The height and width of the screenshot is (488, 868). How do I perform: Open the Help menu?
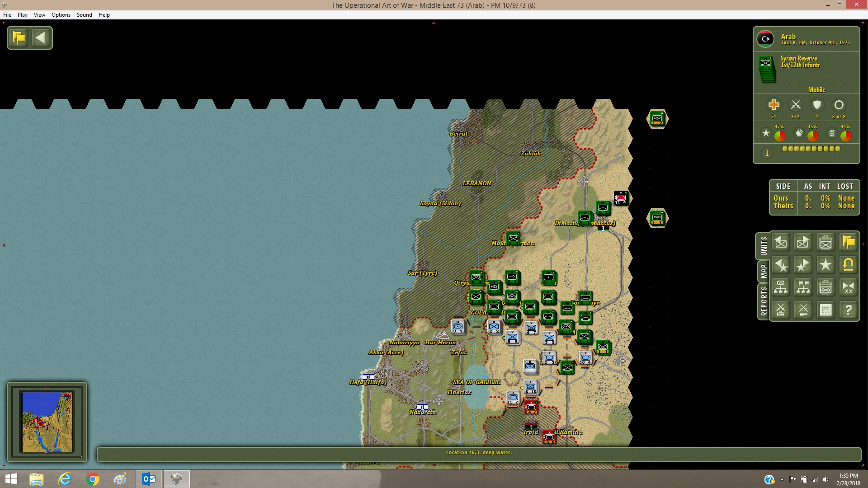pyautogui.click(x=104, y=15)
